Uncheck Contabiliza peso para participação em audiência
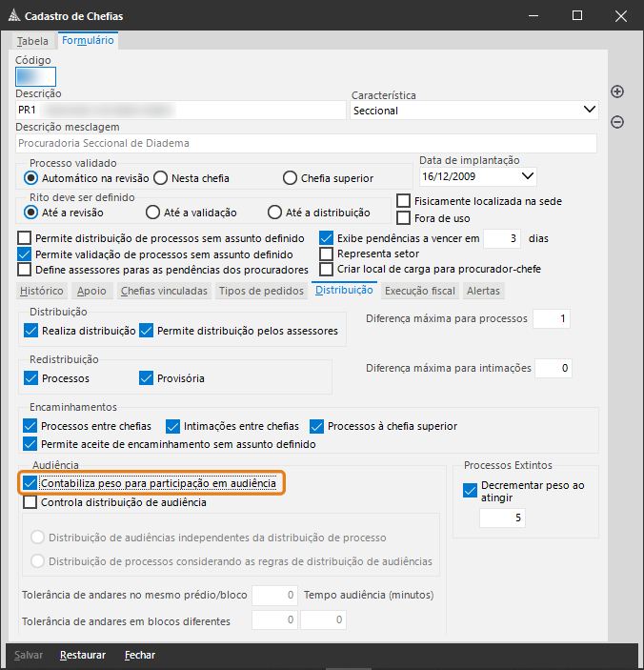The width and height of the screenshot is (644, 670). [x=30, y=484]
